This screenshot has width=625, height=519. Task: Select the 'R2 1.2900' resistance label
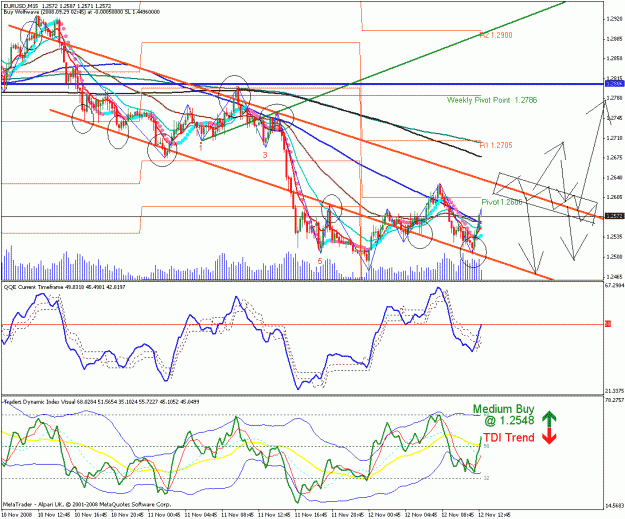pos(496,35)
